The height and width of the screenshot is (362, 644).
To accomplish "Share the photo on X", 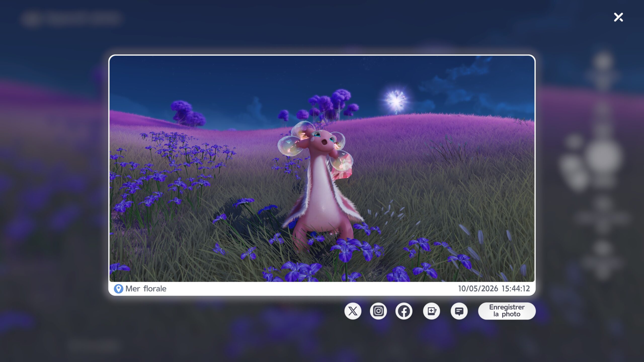I will [x=353, y=311].
